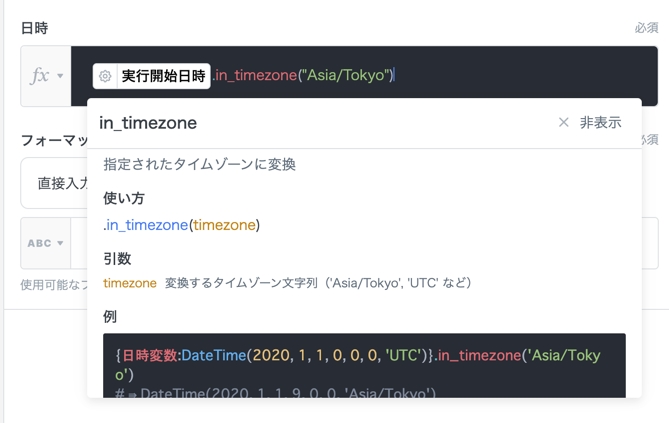Click the 使い方 section heading
This screenshot has width=669, height=423.
pos(124,198)
